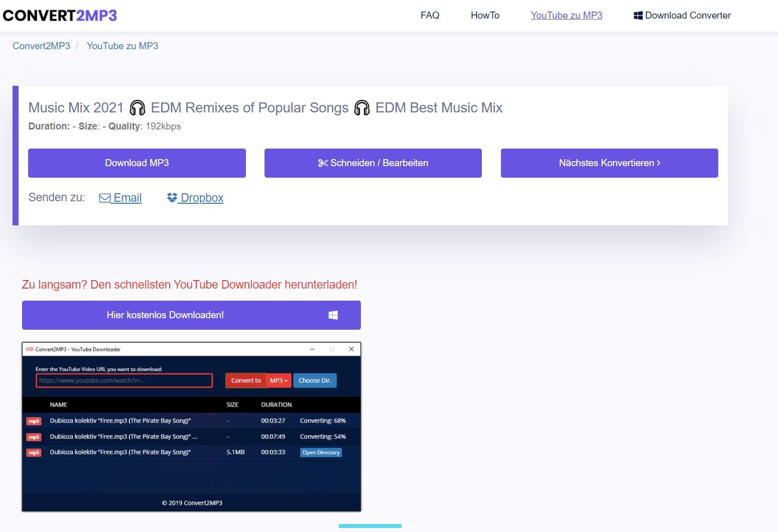Click the red Zu langsam? headline
The width and height of the screenshot is (778, 532).
(190, 285)
